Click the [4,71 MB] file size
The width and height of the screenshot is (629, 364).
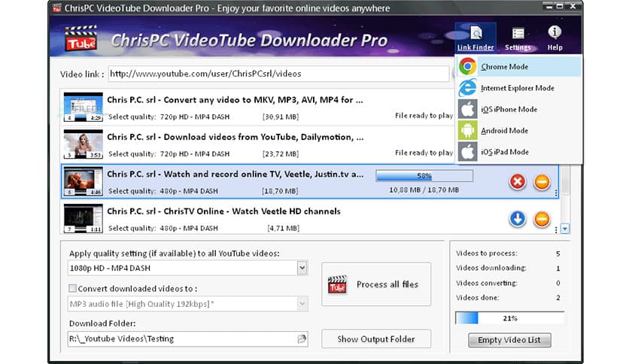(283, 228)
